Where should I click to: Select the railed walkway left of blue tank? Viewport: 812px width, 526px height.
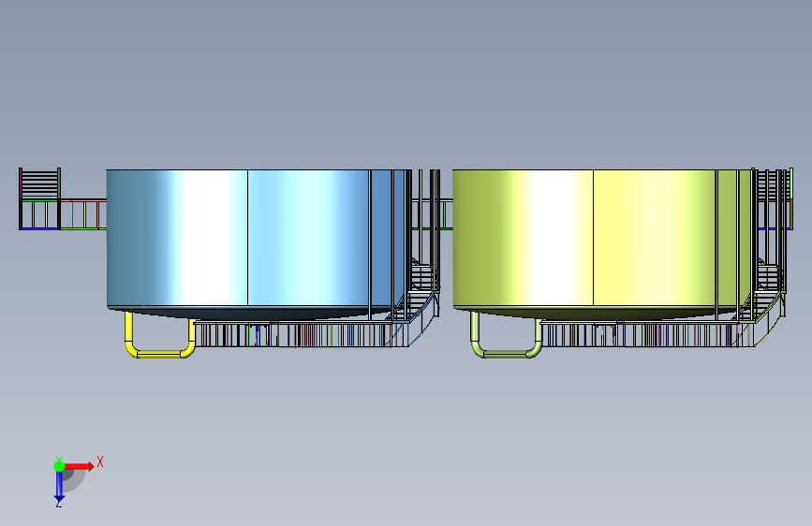pos(82,214)
